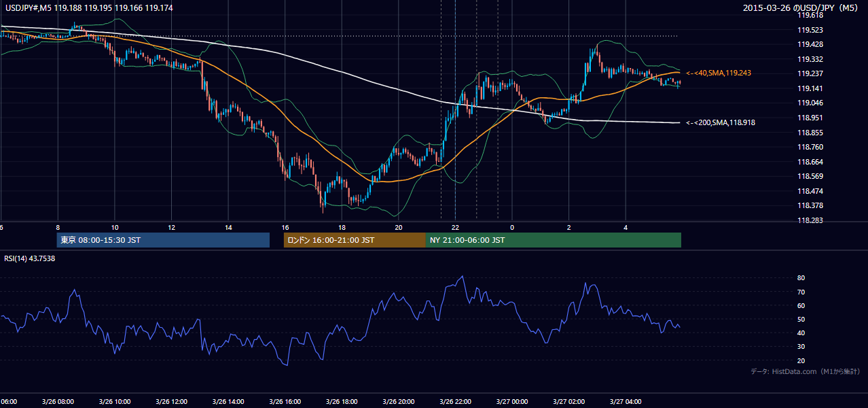The height and width of the screenshot is (408, 868).
Task: Click the 3/26 08:00 time axis label
Action: pyautogui.click(x=58, y=401)
